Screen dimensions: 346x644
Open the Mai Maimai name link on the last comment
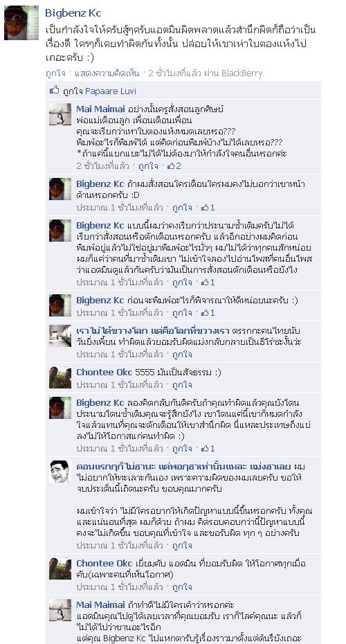click(100, 605)
